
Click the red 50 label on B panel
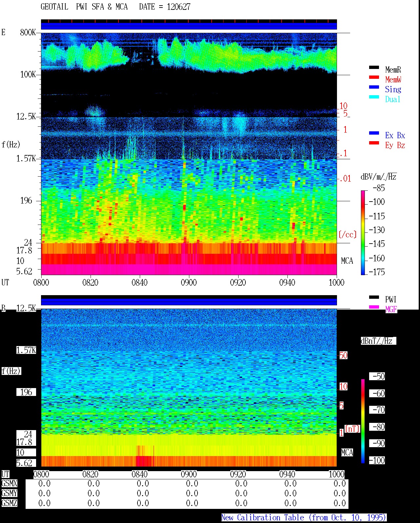[343, 356]
